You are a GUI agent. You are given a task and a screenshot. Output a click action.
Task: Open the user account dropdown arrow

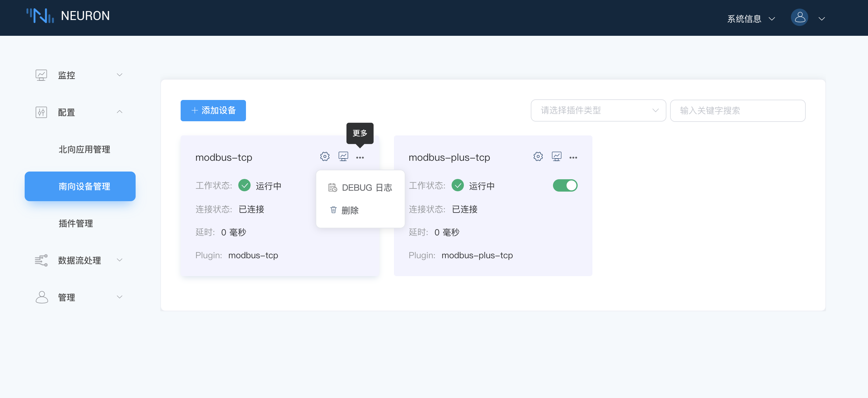tap(821, 19)
